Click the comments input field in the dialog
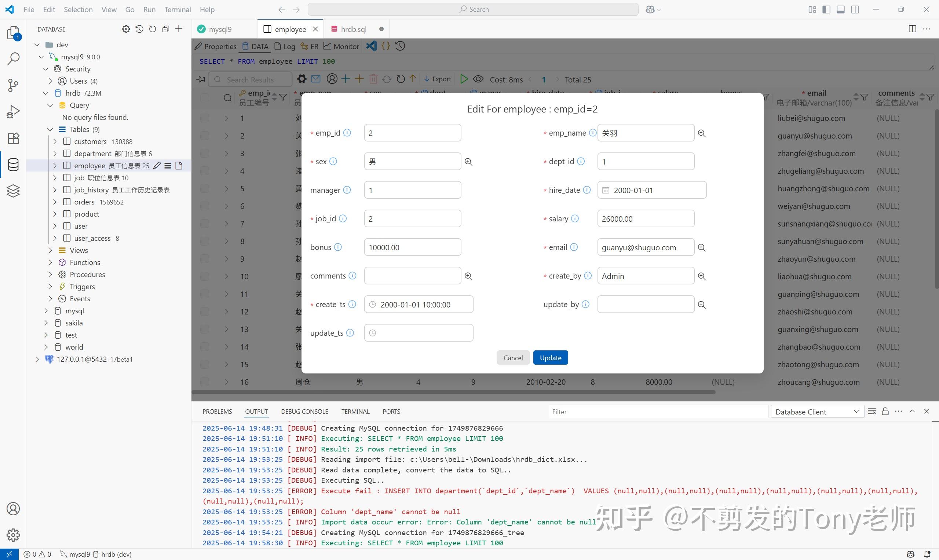This screenshot has height=560, width=939. point(412,276)
